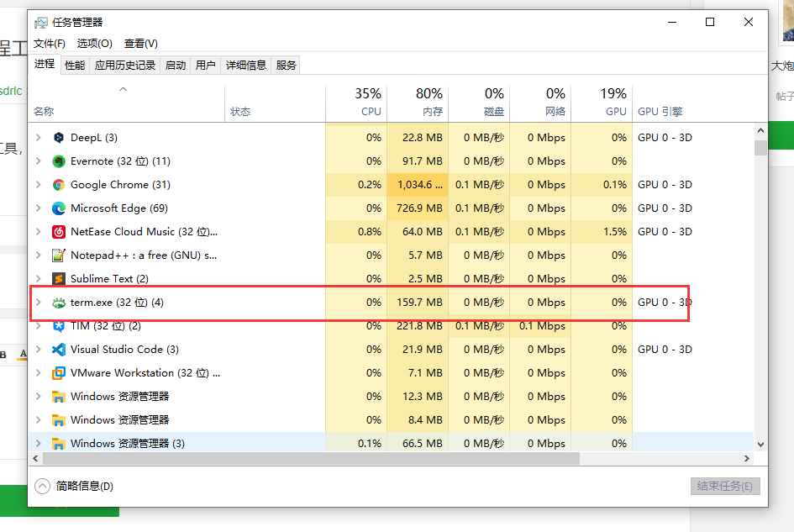Switch to the 应用历史记录 tab
This screenshot has width=794, height=532.
point(125,66)
